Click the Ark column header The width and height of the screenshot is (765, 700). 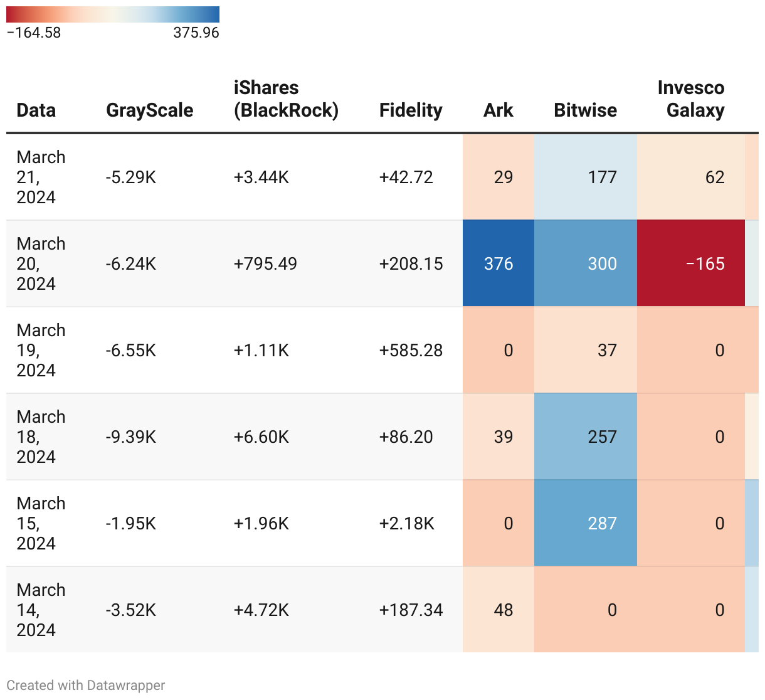point(498,110)
